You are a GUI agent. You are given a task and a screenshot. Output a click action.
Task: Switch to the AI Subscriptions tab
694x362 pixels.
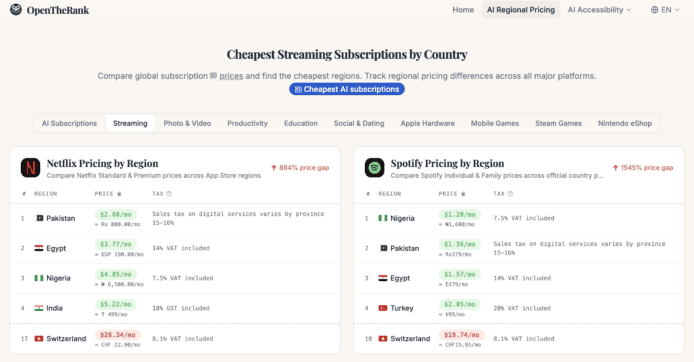(69, 123)
